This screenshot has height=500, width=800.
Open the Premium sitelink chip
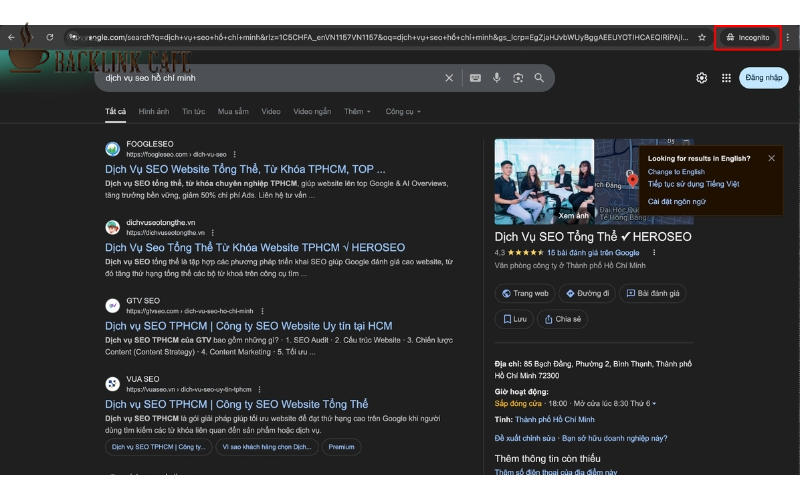[x=341, y=447]
